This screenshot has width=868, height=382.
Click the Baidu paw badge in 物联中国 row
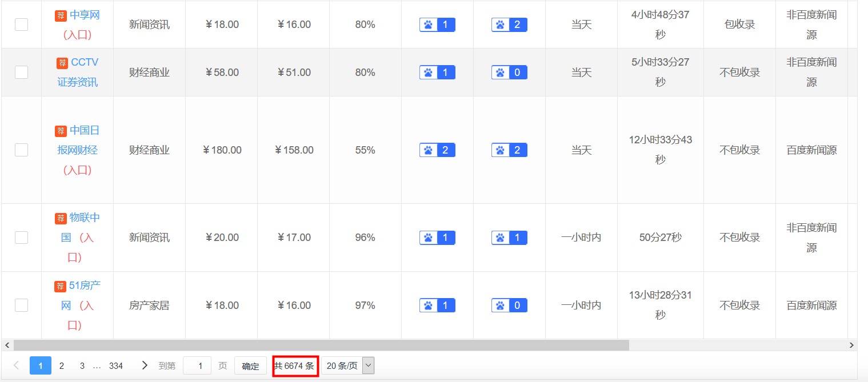pyautogui.click(x=437, y=238)
